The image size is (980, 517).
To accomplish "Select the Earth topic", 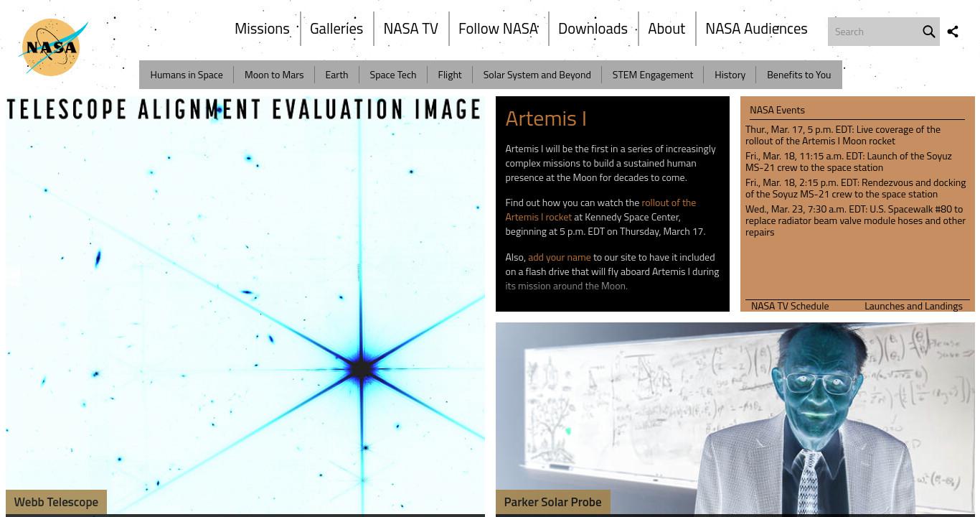I will pos(336,75).
